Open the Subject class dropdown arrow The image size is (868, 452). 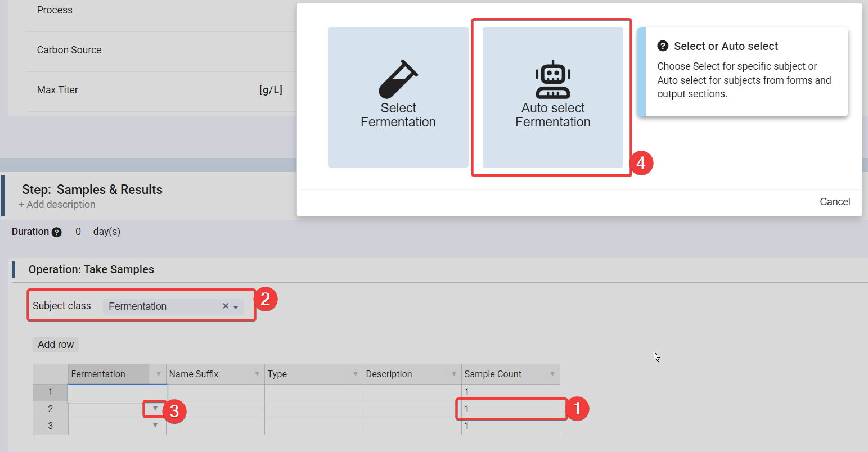[236, 306]
